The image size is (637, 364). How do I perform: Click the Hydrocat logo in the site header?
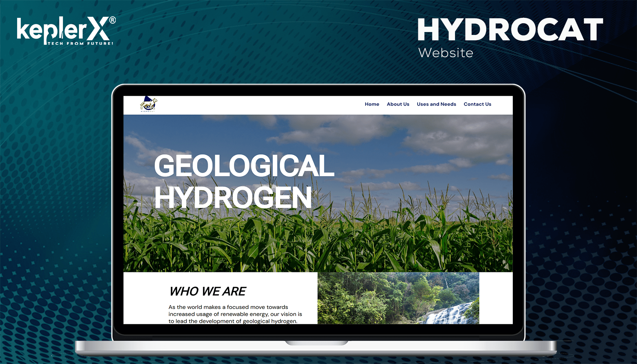pos(149,104)
